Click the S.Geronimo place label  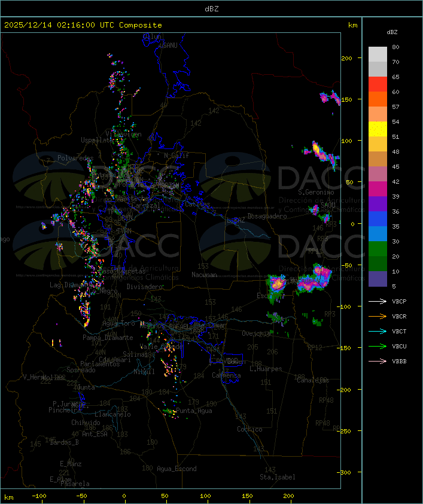point(316,192)
